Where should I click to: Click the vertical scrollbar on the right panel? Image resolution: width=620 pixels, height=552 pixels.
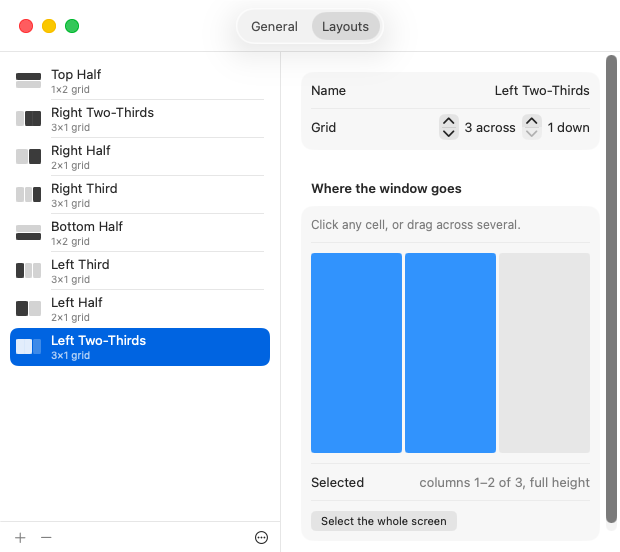(x=611, y=289)
